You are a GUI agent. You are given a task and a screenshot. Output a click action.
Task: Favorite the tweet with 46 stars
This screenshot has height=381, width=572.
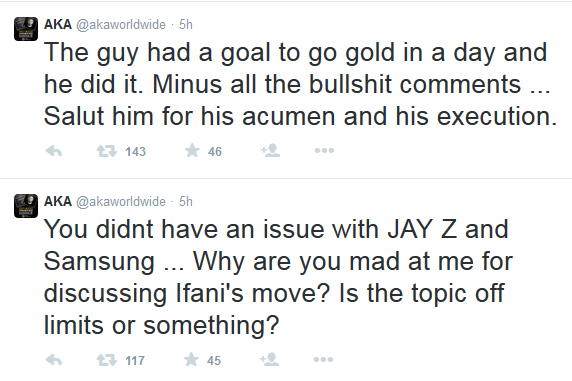tap(192, 150)
